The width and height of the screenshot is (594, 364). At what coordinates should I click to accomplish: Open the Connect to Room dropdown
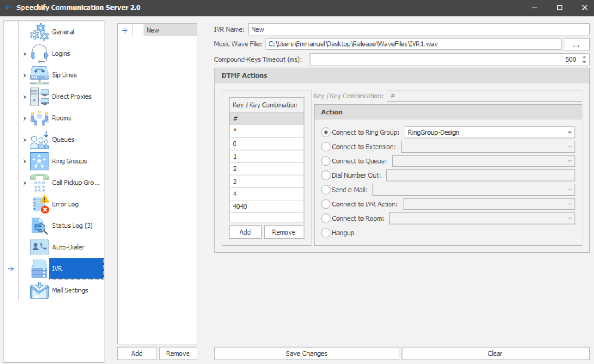(570, 218)
